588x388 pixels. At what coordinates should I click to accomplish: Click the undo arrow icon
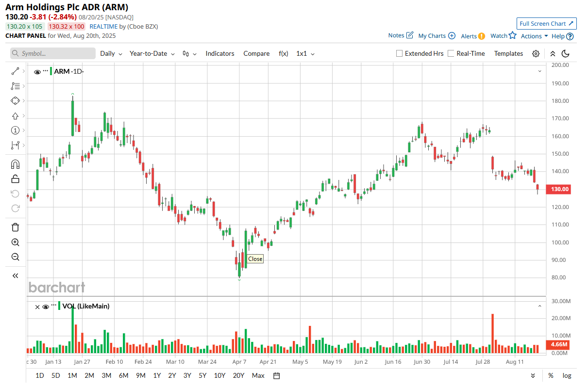click(x=15, y=194)
